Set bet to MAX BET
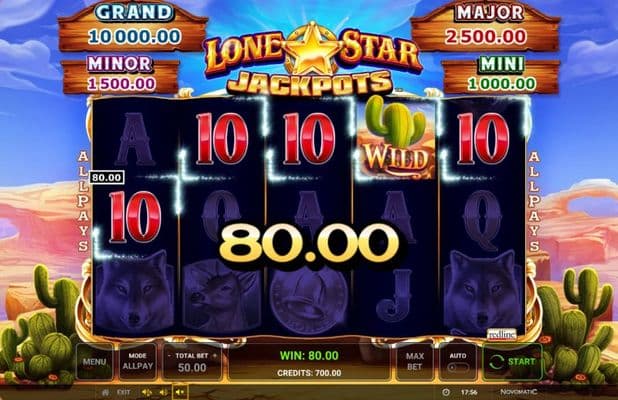Image resolution: width=618 pixels, height=400 pixels. [415, 361]
